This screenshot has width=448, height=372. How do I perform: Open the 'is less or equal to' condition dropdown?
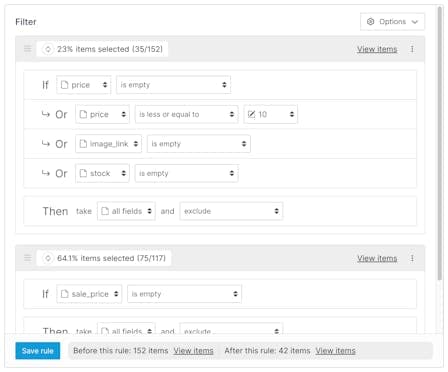[x=187, y=114]
